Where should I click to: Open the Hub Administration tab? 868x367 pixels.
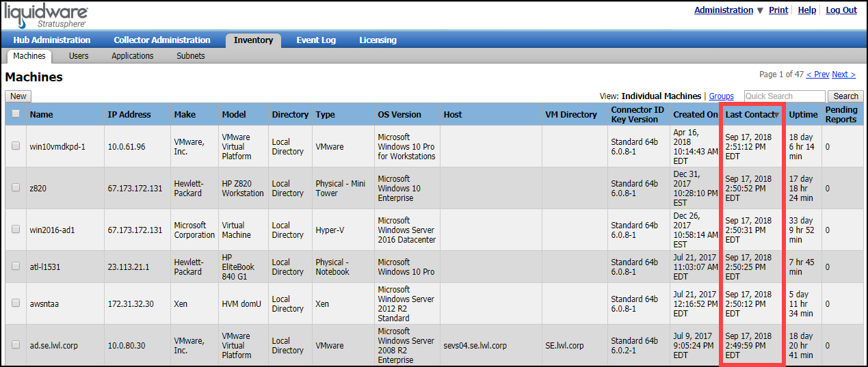[x=52, y=40]
